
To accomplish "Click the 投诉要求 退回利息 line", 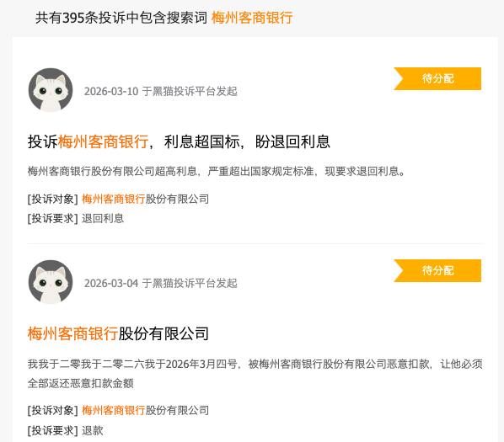I will [76, 219].
